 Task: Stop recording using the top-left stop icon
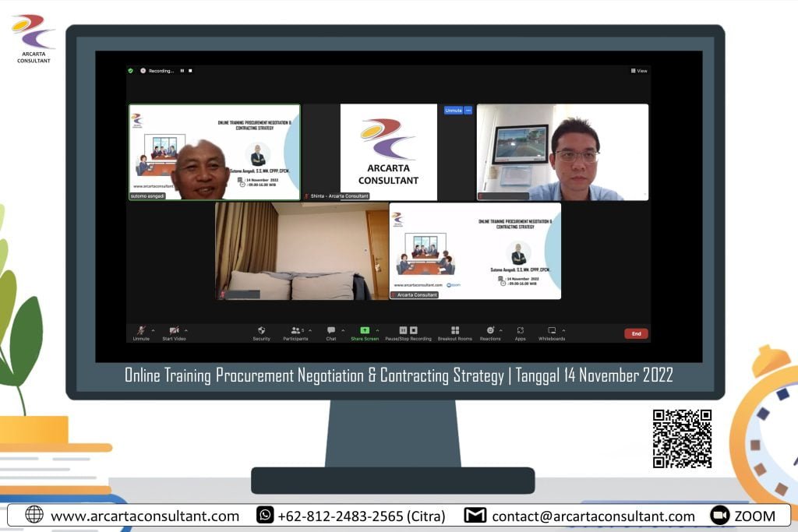tap(190, 71)
